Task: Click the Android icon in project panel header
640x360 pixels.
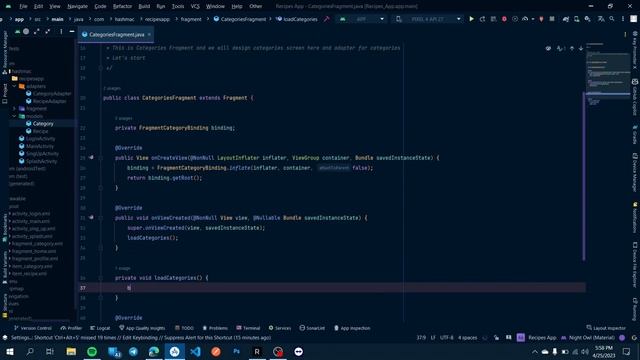Action: click(17, 31)
